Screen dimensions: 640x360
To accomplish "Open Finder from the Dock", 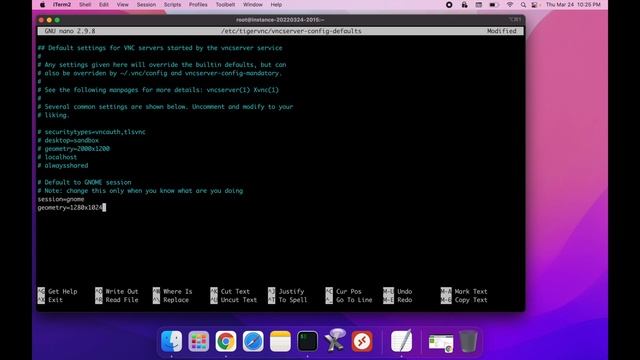I will point(171,341).
